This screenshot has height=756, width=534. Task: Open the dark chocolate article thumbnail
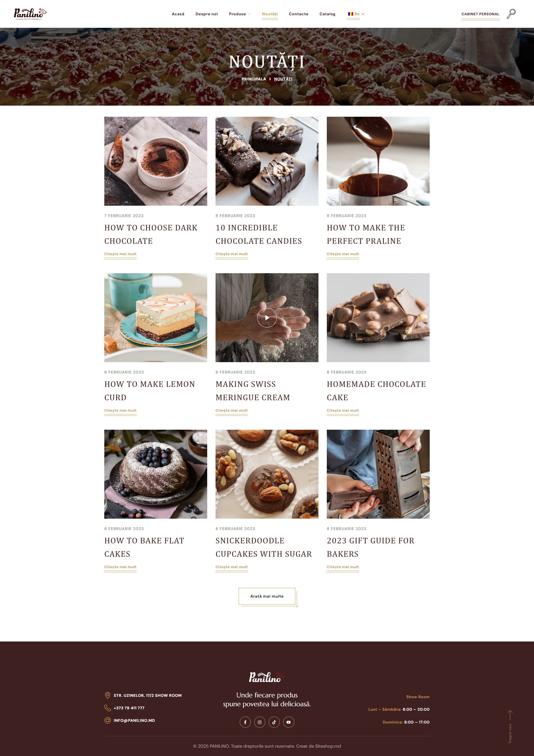click(156, 161)
